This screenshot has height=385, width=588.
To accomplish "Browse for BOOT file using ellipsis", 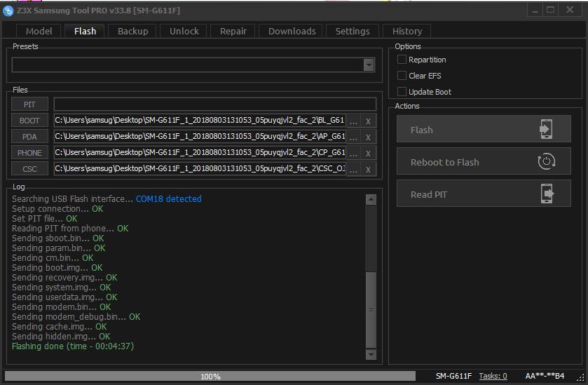I will 353,121.
